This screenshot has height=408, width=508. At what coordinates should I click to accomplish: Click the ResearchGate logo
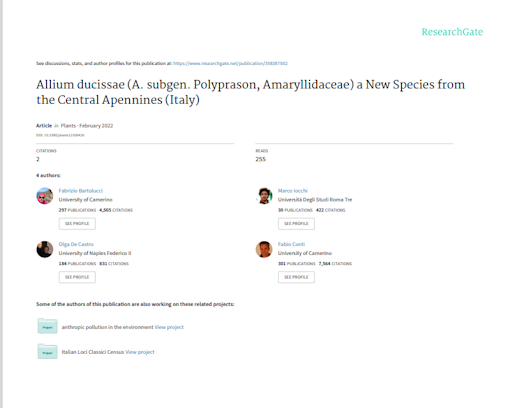point(452,32)
